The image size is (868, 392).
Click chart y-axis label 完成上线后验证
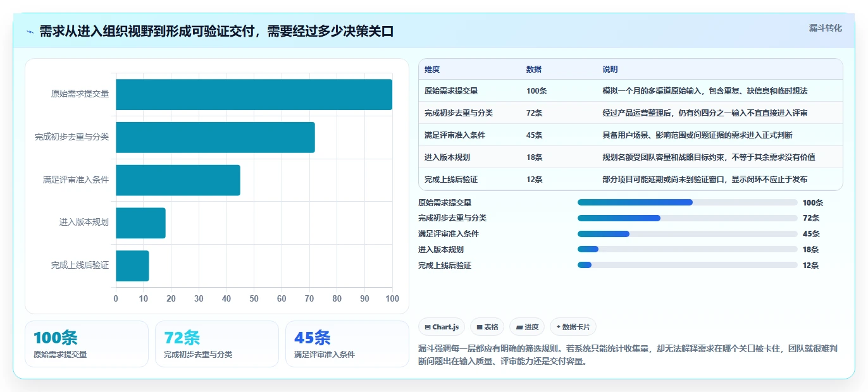click(x=80, y=266)
